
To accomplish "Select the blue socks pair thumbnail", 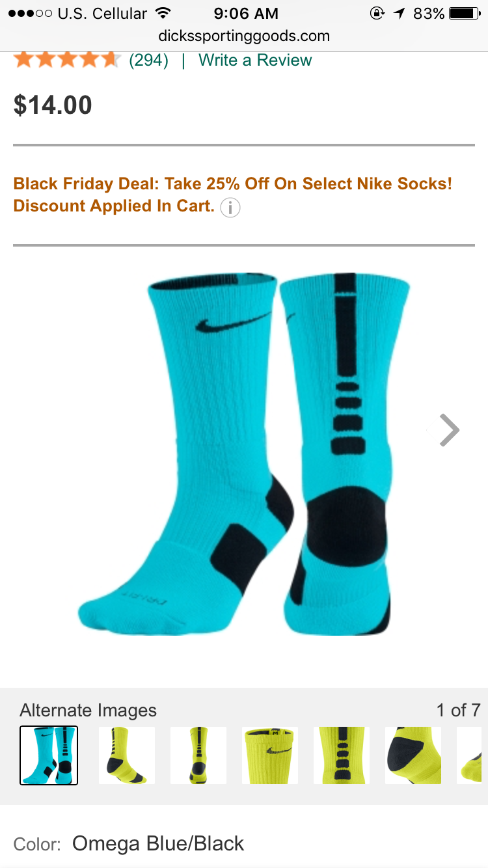I will click(x=49, y=755).
